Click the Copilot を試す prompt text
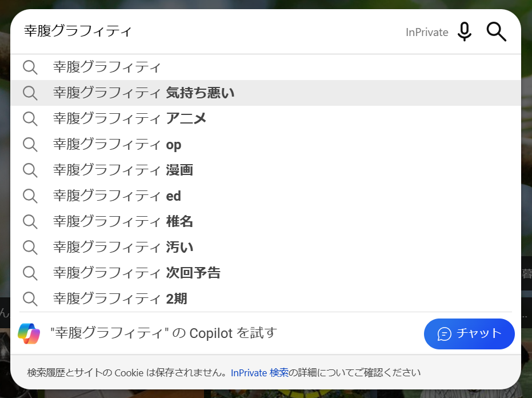The width and height of the screenshot is (532, 398). point(163,333)
